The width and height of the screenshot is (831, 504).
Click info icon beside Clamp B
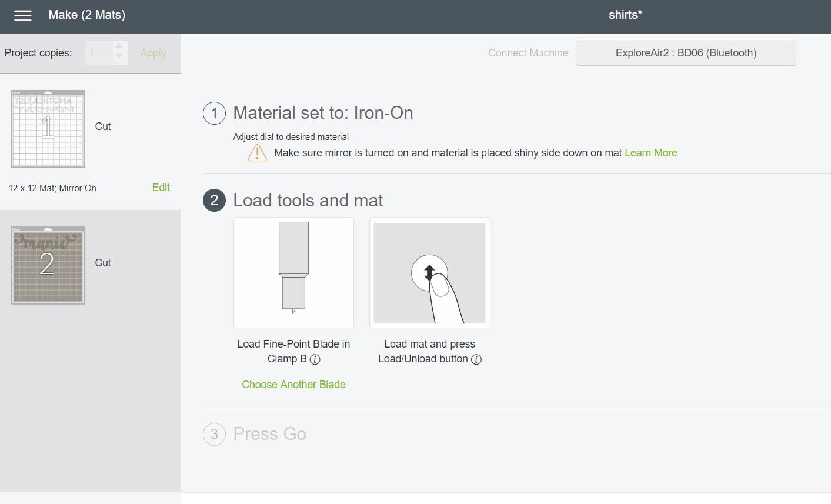pyautogui.click(x=315, y=359)
